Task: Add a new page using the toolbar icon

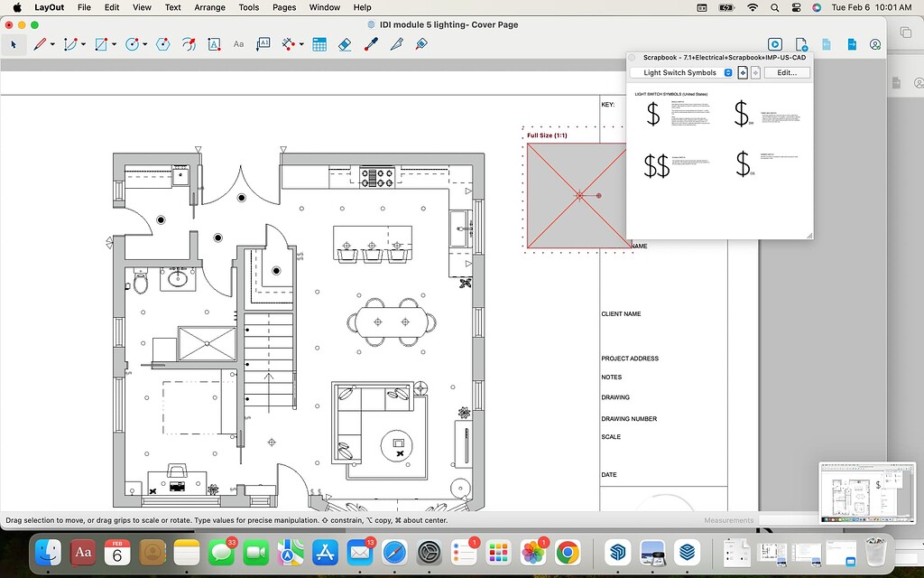Action: (x=799, y=43)
